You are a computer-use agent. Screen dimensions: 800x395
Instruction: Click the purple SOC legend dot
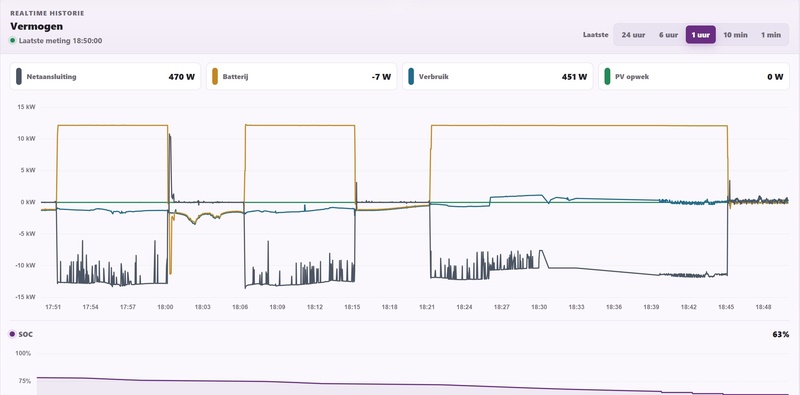[x=12, y=334]
